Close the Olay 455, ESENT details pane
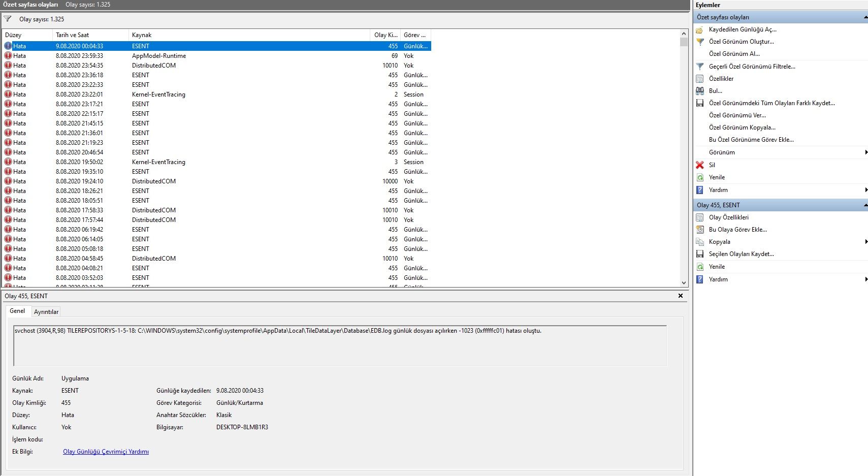The width and height of the screenshot is (868, 476). tap(681, 296)
